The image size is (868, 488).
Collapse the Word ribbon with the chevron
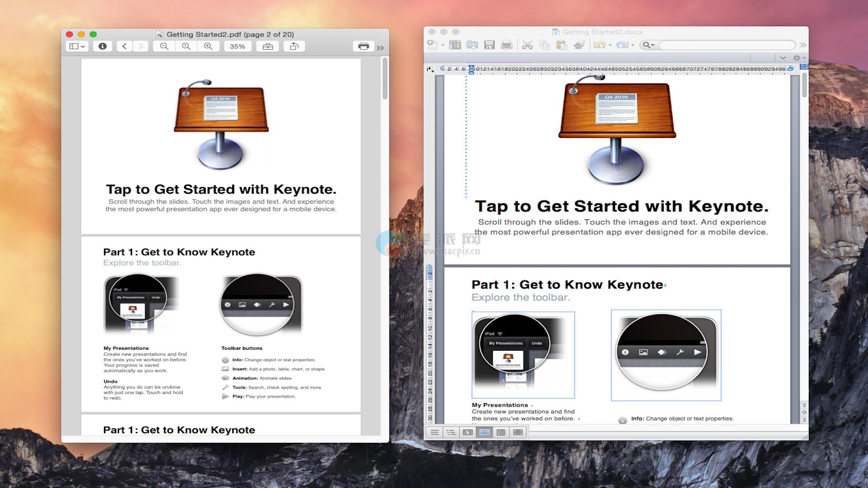(783, 58)
